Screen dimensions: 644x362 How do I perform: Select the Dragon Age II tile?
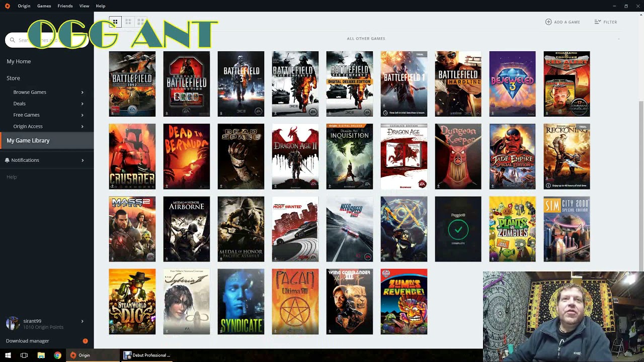[x=295, y=156]
